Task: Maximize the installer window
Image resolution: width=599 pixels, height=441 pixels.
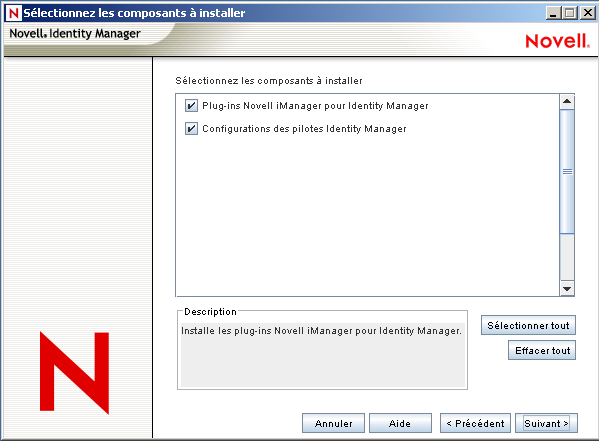Action: (570, 13)
